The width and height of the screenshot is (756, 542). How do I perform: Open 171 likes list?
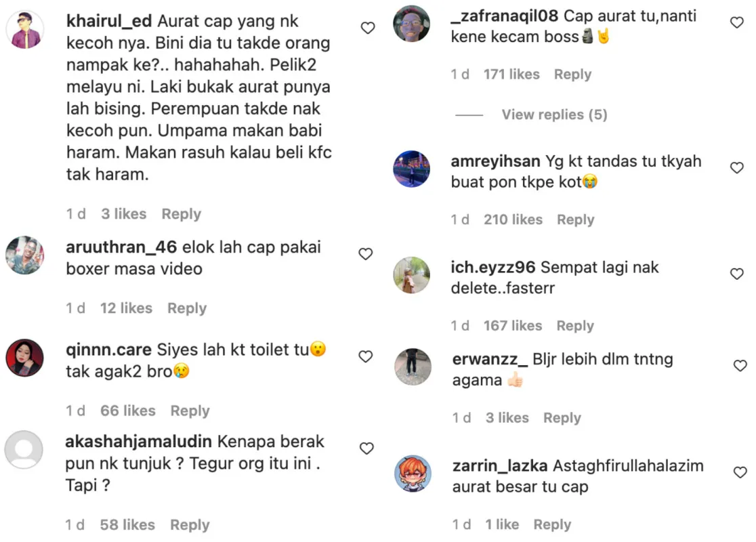coord(511,75)
